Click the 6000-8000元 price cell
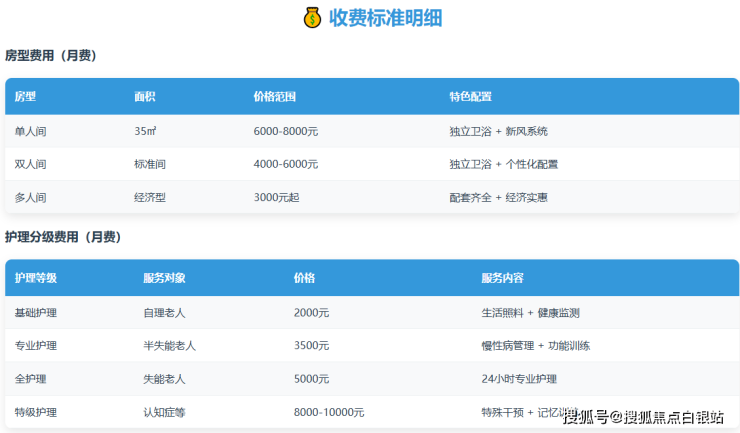 coord(286,131)
